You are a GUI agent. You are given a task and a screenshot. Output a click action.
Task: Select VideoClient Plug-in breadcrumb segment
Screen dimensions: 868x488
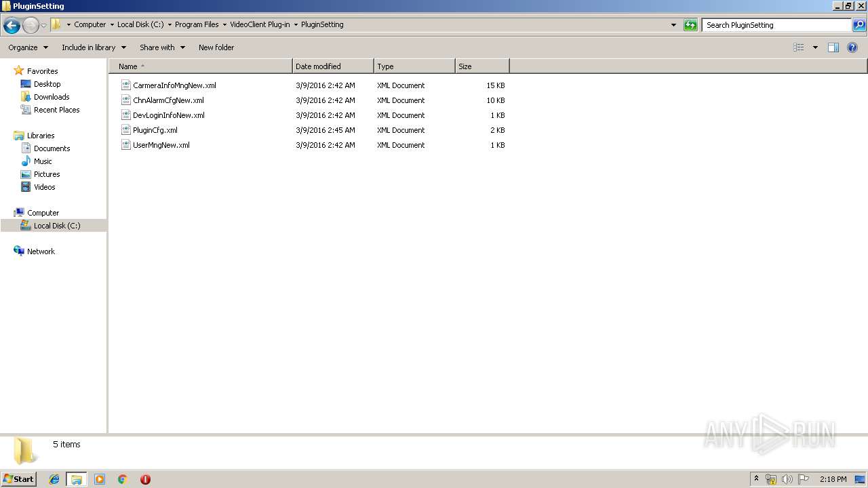(x=260, y=24)
